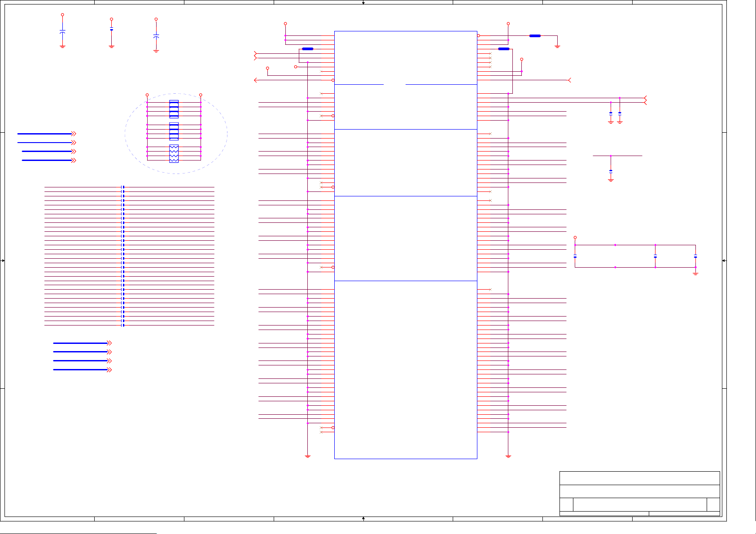Image resolution: width=756 pixels, height=534 pixels.
Task: Select the lone capacitor beneath the horizontal wire
Action: 611,171
